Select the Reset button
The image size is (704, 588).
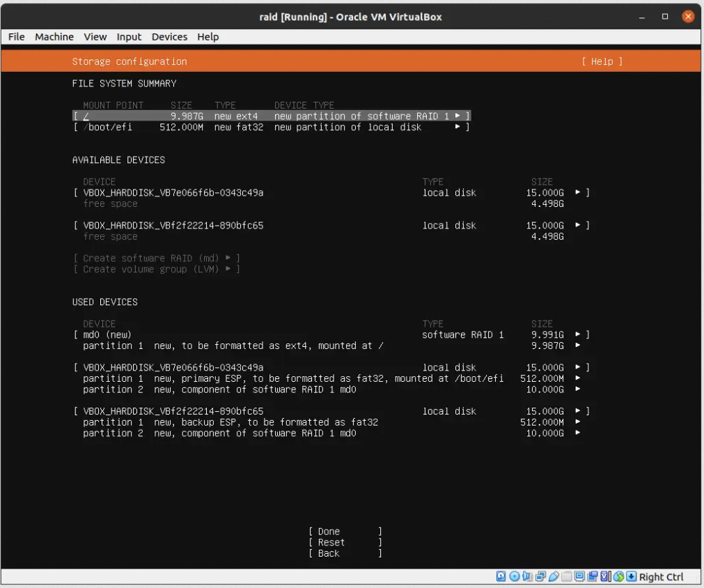click(x=345, y=542)
